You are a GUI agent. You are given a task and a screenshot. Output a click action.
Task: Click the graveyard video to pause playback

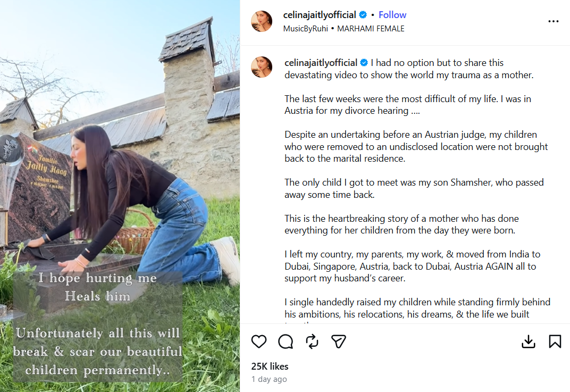click(120, 145)
